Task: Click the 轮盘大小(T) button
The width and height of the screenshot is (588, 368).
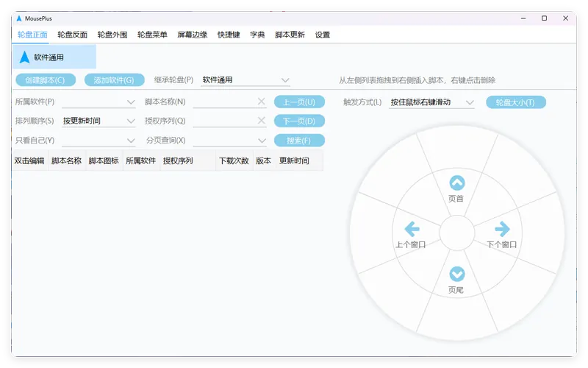Action: (x=516, y=102)
